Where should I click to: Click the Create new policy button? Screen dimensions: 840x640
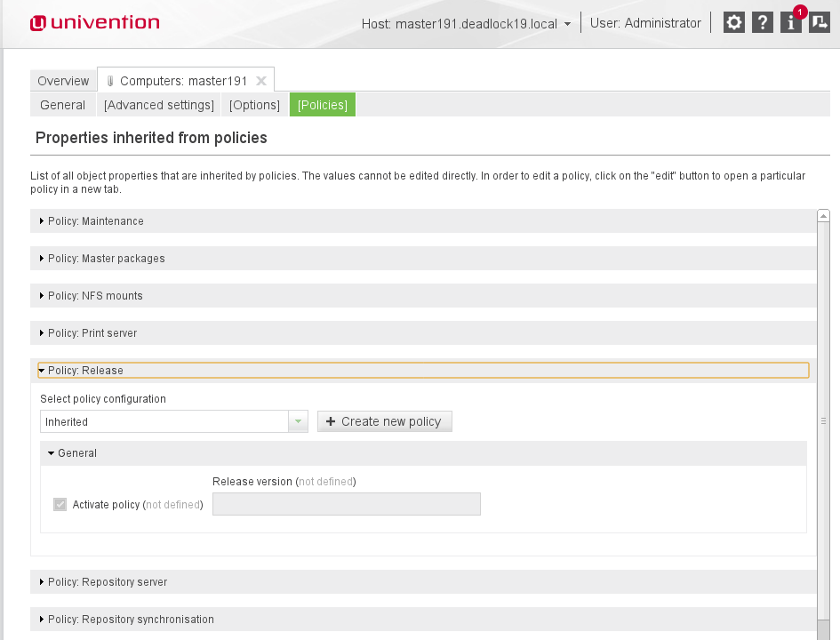click(x=384, y=421)
